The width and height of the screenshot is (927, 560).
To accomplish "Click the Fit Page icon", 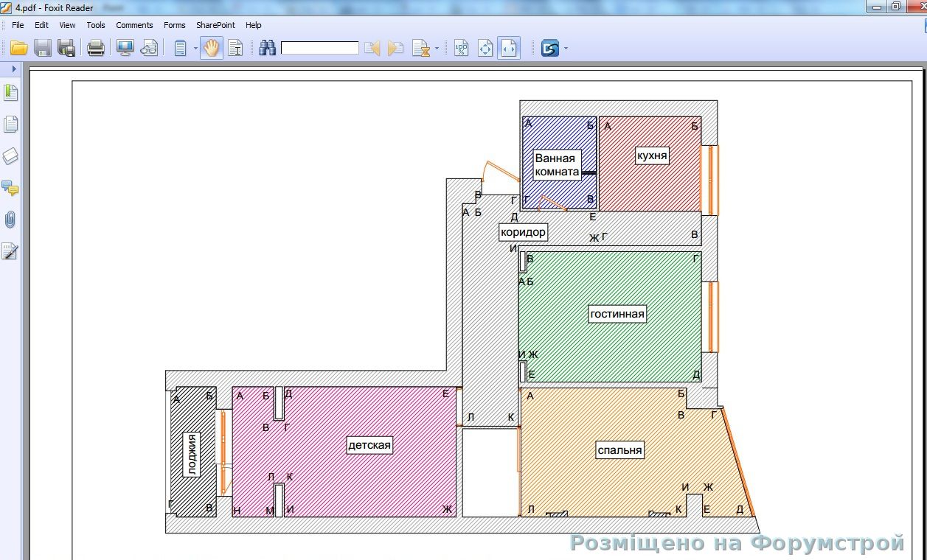I will coord(485,49).
